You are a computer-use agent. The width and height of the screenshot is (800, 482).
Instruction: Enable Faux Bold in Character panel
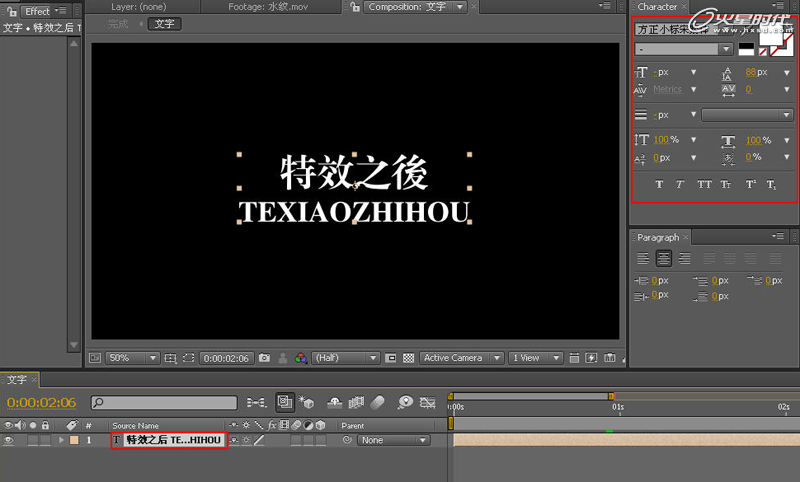(x=659, y=184)
